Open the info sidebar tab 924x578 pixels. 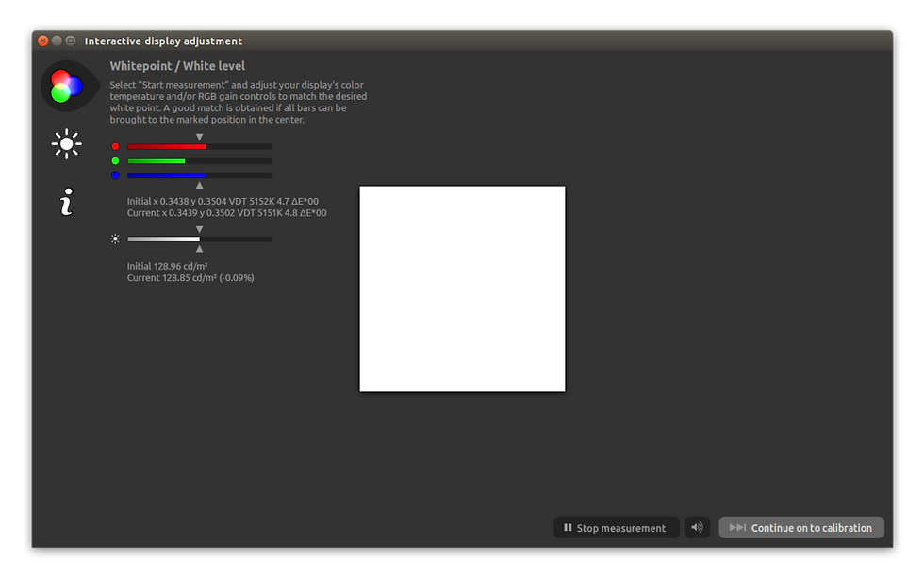click(67, 202)
